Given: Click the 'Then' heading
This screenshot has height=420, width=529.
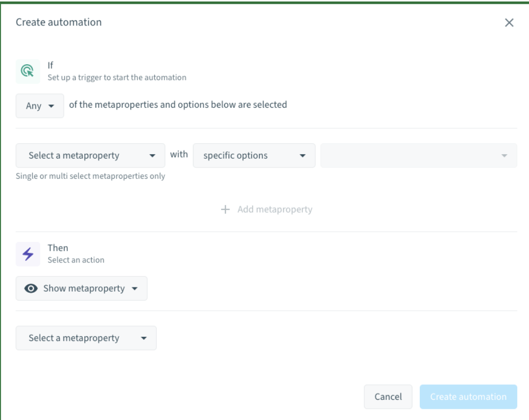Looking at the screenshot, I should [x=58, y=248].
